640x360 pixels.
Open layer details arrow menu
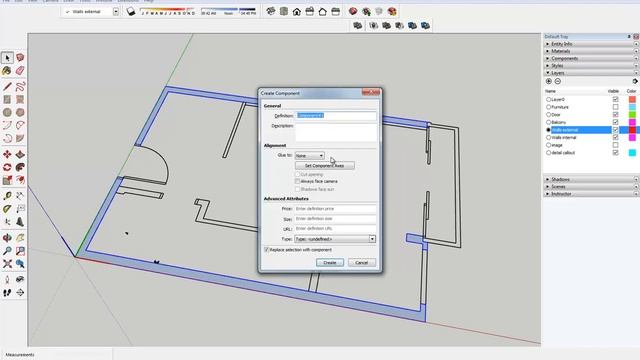coord(635,81)
